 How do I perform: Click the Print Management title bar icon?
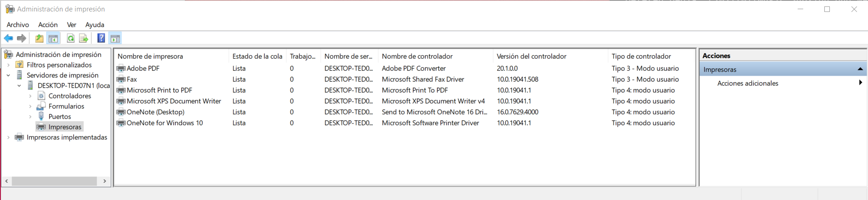coord(10,9)
